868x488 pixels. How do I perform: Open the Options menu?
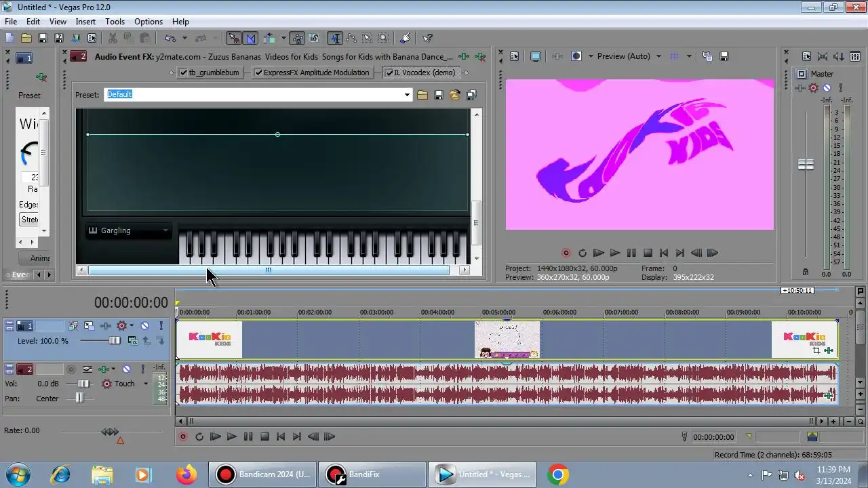coord(149,22)
